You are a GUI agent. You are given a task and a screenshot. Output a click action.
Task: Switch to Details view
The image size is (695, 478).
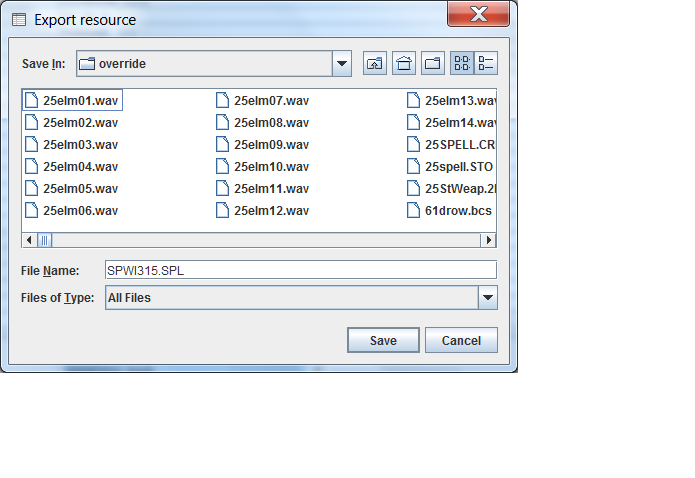tap(486, 64)
